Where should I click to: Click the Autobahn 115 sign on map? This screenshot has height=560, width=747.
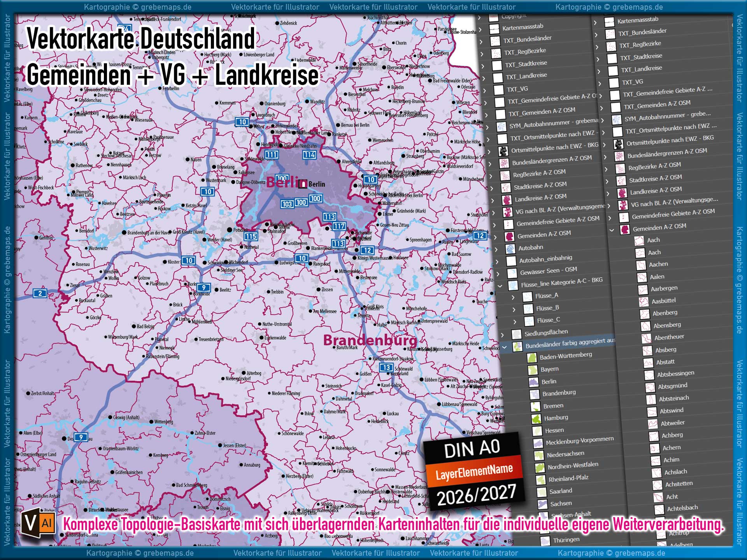(251, 236)
